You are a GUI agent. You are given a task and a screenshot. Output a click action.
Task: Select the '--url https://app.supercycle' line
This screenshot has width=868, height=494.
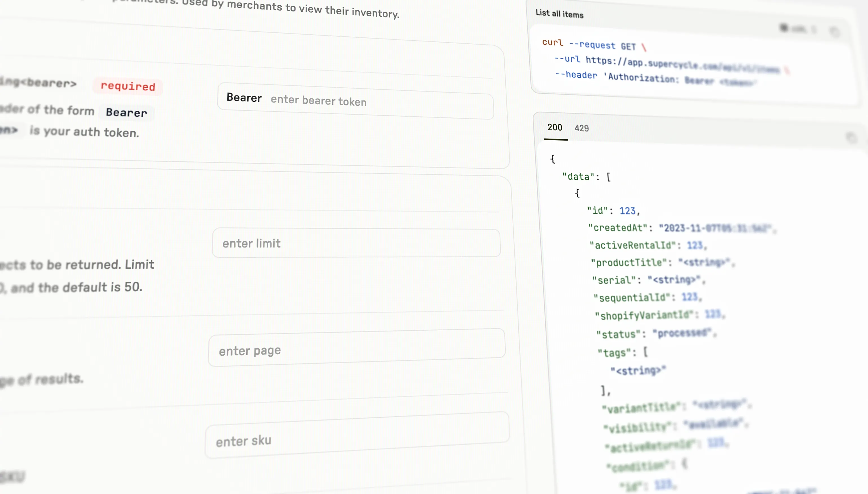pyautogui.click(x=672, y=64)
